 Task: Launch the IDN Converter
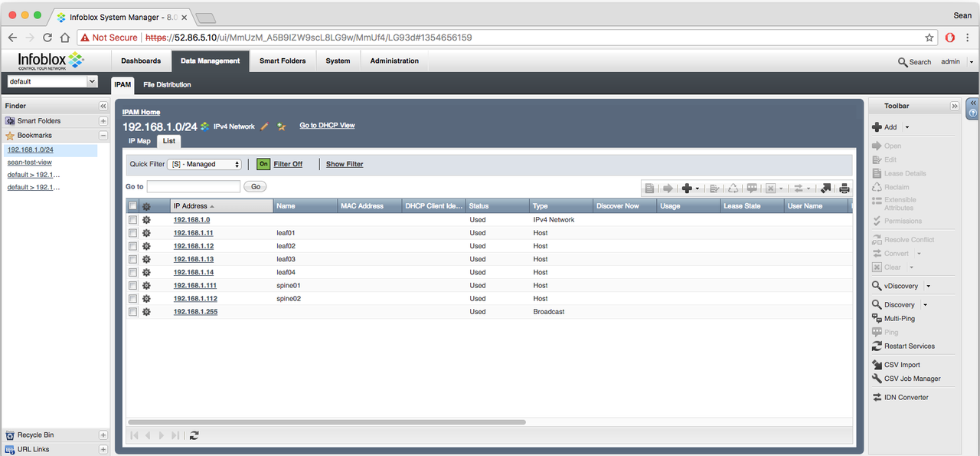click(x=904, y=397)
